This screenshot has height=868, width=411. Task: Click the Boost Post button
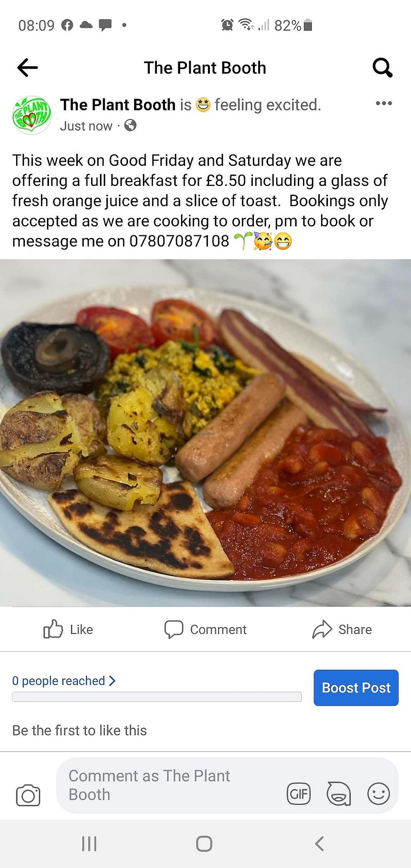click(356, 688)
